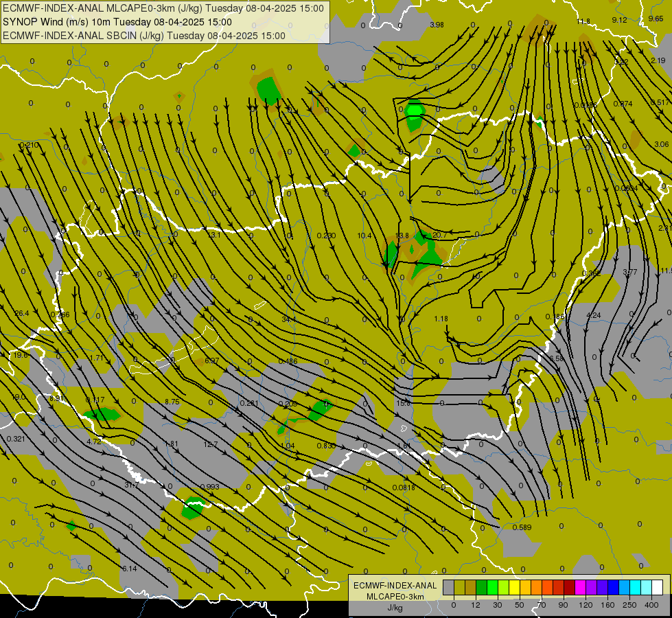Screen dimensions: 672x618
Task: Click the map value 0.993
Action: coord(209,487)
